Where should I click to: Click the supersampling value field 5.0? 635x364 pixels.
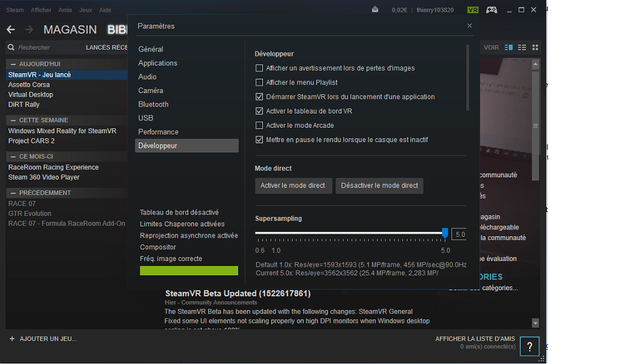tap(459, 234)
